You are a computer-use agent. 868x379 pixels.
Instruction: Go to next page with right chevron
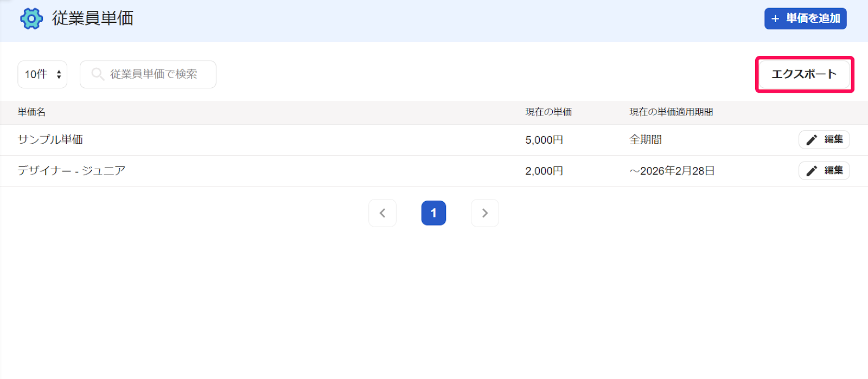[485, 213]
